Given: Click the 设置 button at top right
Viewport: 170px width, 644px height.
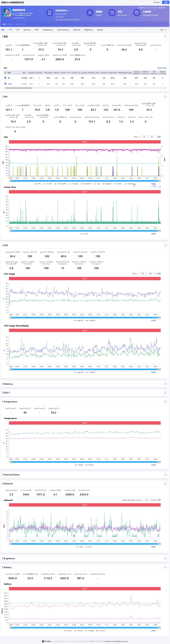Looking at the screenshot, I should 166,2.
